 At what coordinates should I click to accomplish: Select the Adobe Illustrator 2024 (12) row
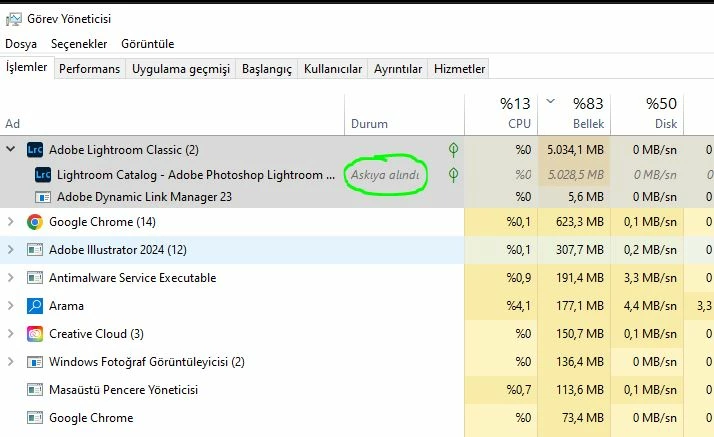(x=357, y=250)
